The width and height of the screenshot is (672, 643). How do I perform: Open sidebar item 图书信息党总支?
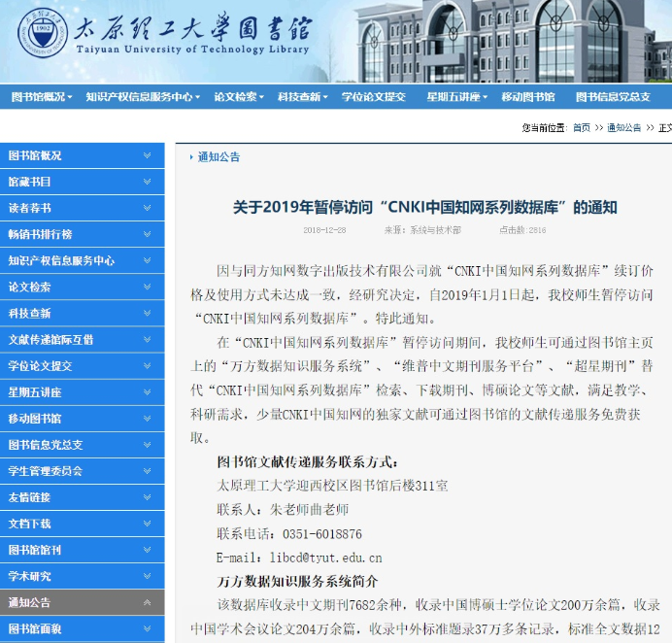[82, 445]
